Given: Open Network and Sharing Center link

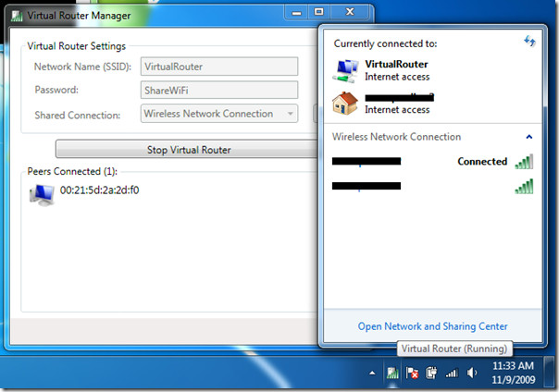Looking at the screenshot, I should 432,326.
